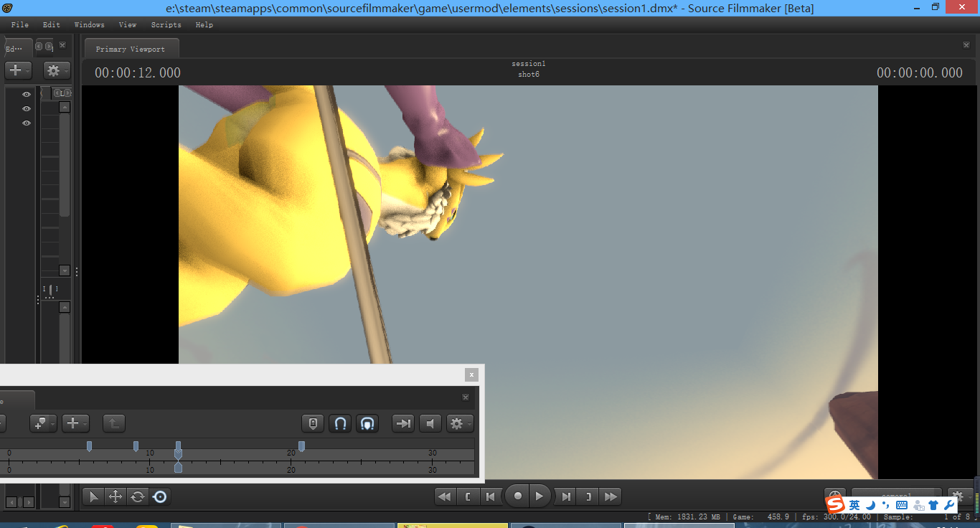Open the View menu
980x528 pixels.
coord(128,24)
